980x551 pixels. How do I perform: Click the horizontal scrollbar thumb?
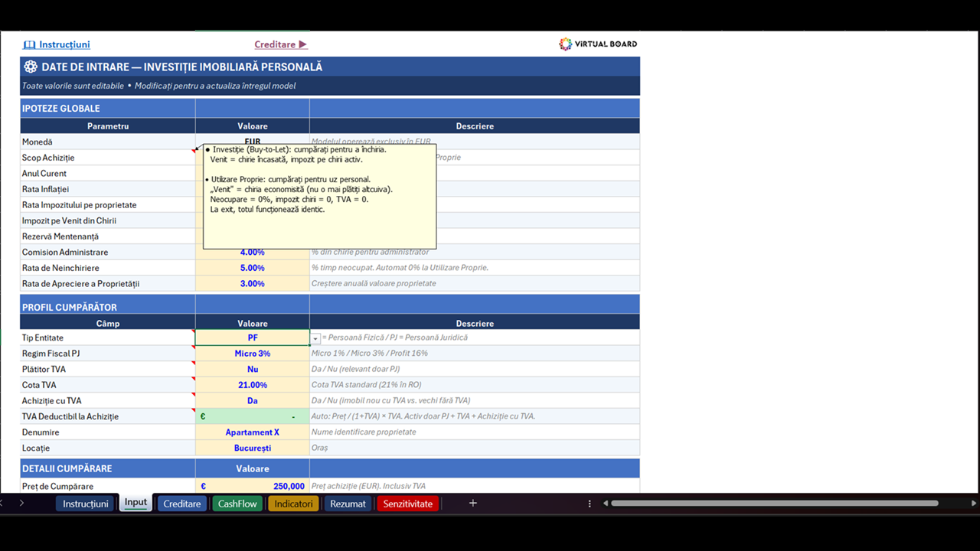(x=775, y=504)
